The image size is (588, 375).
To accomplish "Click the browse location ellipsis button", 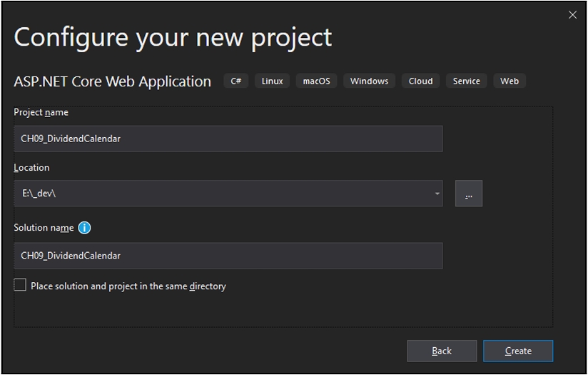I will pyautogui.click(x=468, y=194).
